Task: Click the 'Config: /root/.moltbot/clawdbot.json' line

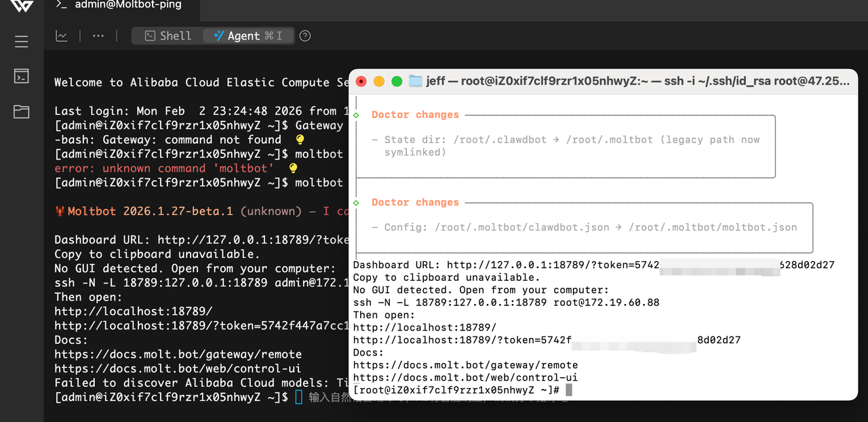Action: [584, 227]
